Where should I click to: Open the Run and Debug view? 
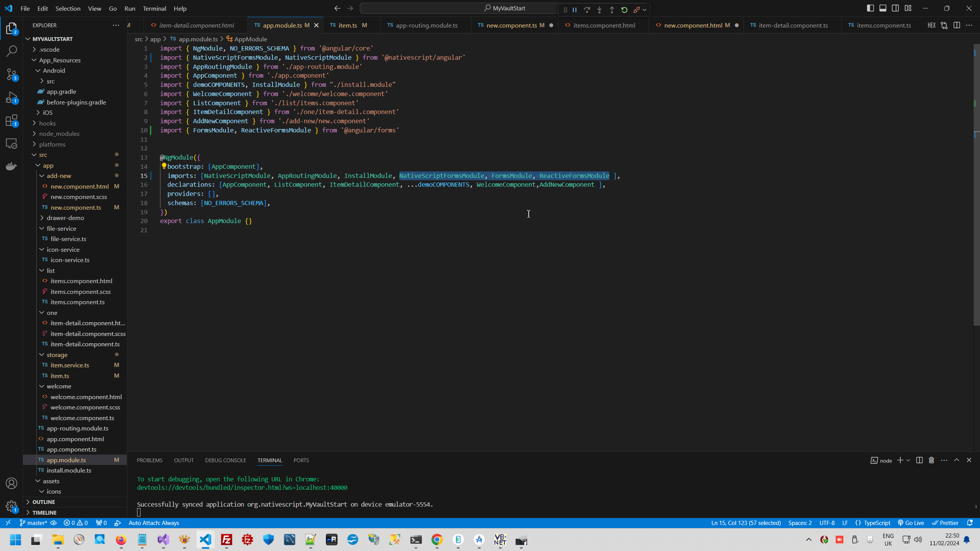coord(11,98)
